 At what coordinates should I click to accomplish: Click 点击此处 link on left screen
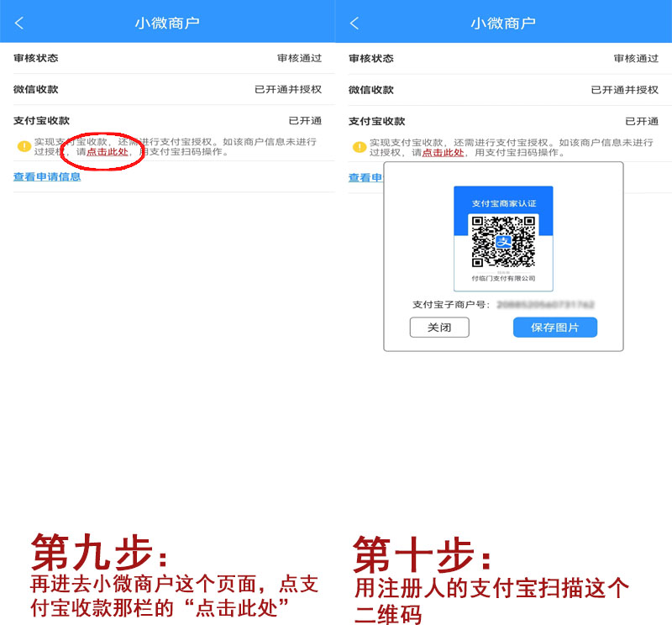point(108,152)
